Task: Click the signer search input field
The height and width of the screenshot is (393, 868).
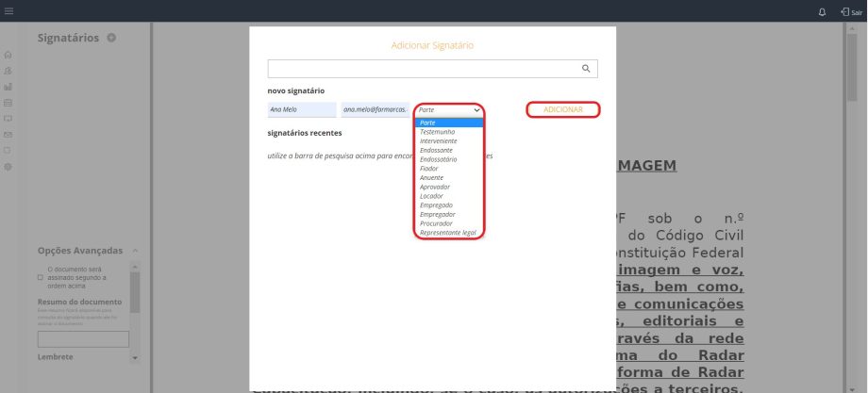Action: coord(423,69)
